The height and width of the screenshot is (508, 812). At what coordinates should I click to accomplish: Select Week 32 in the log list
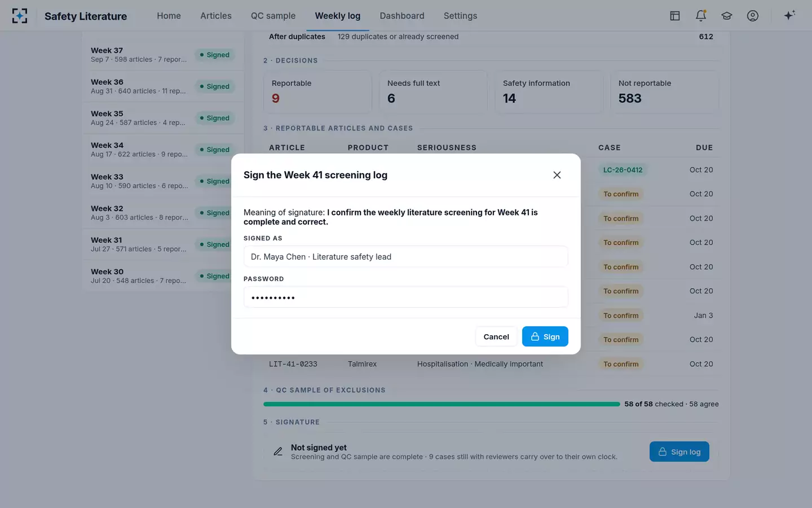click(x=163, y=213)
